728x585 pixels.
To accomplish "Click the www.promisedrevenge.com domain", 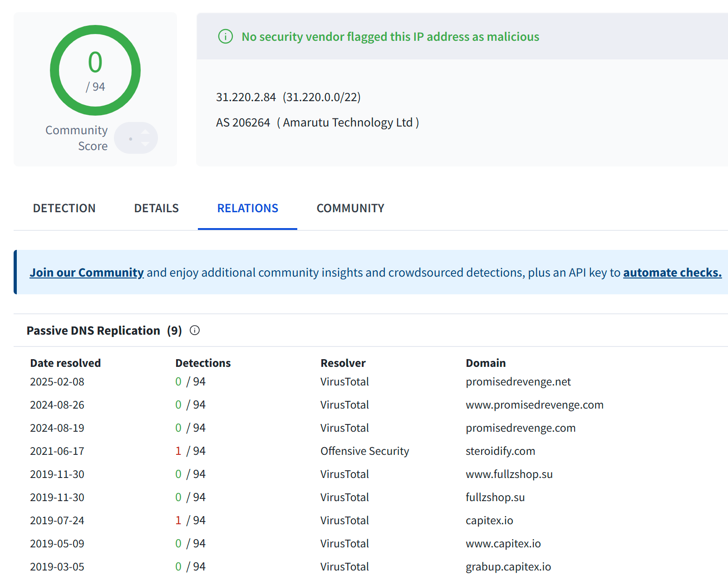I will click(x=535, y=405).
